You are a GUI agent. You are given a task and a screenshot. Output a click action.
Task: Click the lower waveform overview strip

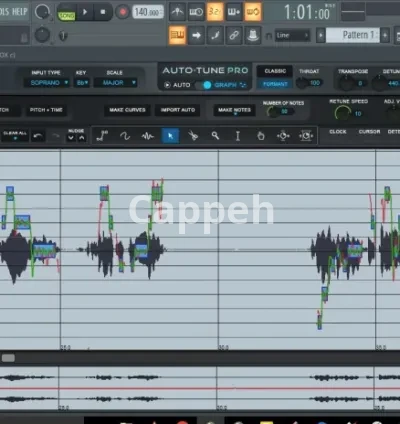click(200, 388)
